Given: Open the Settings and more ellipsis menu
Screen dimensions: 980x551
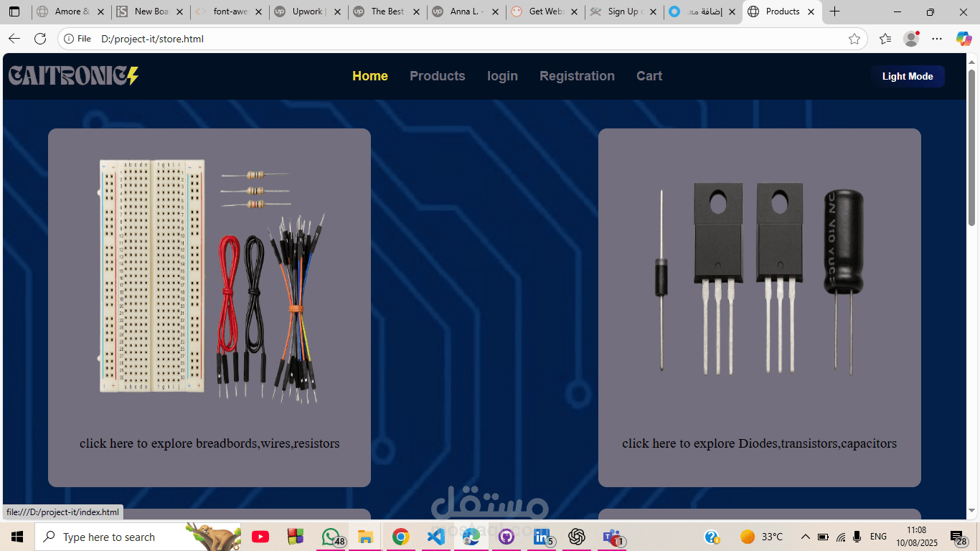Looking at the screenshot, I should tap(937, 39).
